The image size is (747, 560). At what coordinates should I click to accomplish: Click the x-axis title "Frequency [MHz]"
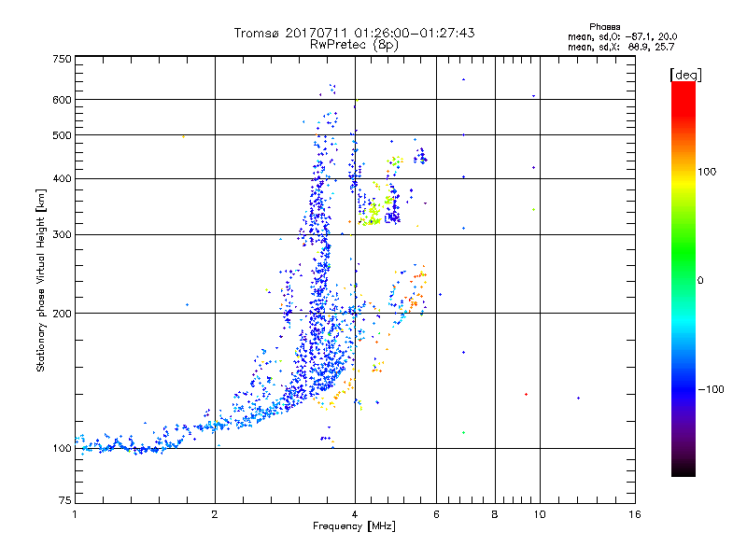click(x=354, y=526)
